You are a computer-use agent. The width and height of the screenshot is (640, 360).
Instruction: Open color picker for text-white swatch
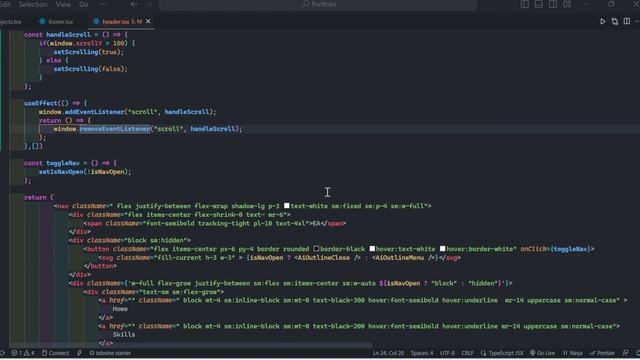click(x=287, y=206)
